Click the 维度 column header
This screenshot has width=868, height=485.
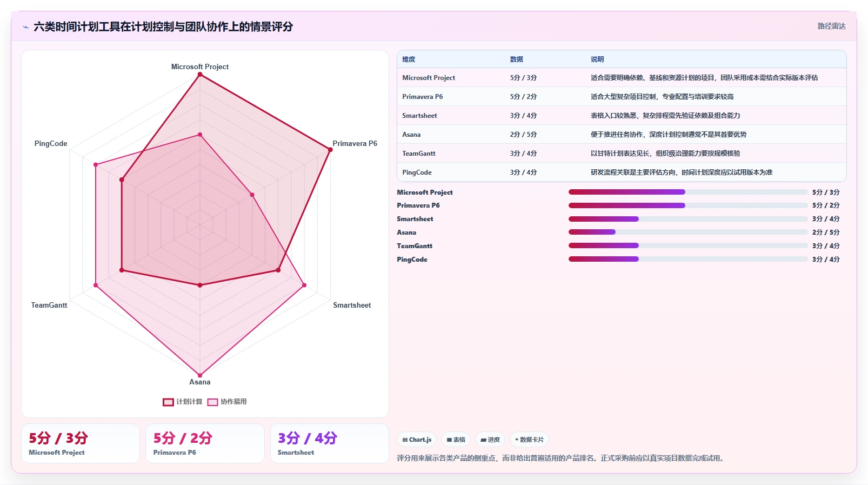click(x=409, y=59)
